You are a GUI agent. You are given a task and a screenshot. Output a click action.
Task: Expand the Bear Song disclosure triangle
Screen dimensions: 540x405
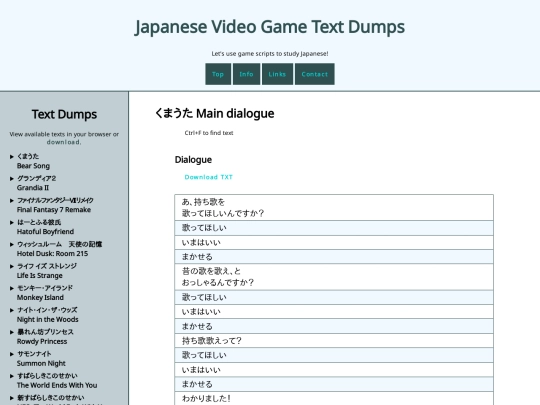[12, 157]
